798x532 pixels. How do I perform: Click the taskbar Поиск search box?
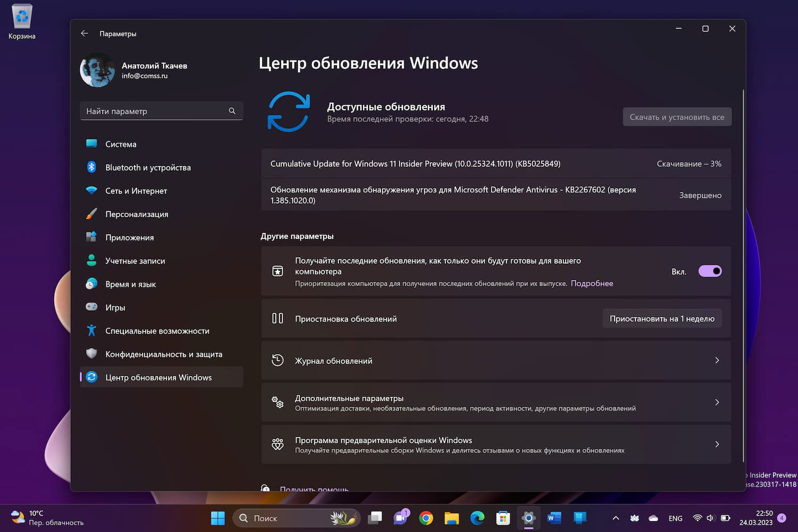(296, 518)
